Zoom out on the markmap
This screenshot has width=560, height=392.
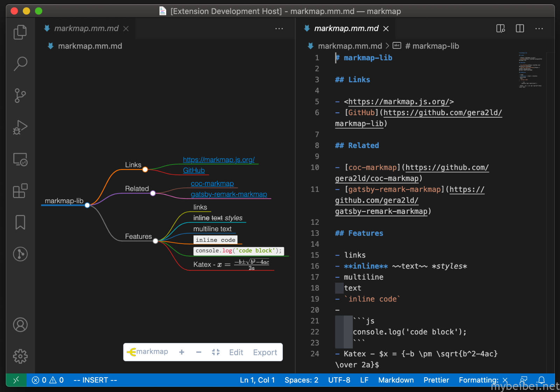coord(199,352)
